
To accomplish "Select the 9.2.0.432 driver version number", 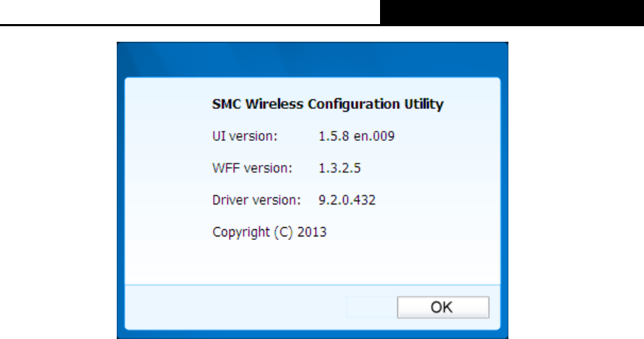I will coord(347,200).
